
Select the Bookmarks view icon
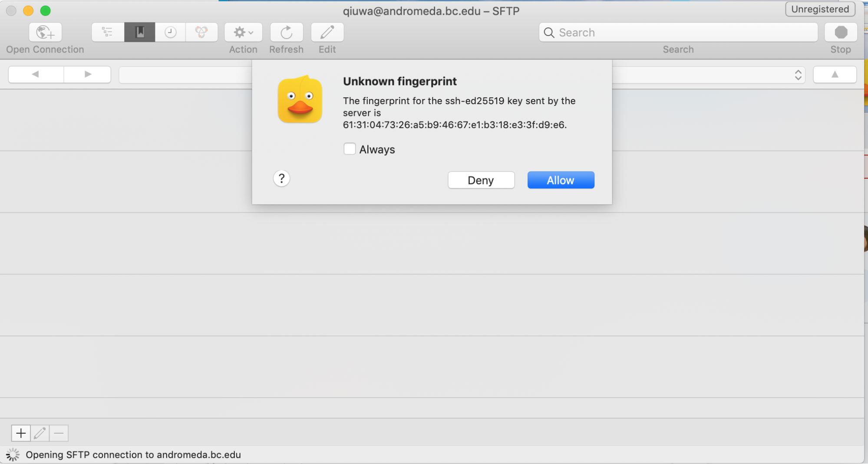pyautogui.click(x=139, y=32)
